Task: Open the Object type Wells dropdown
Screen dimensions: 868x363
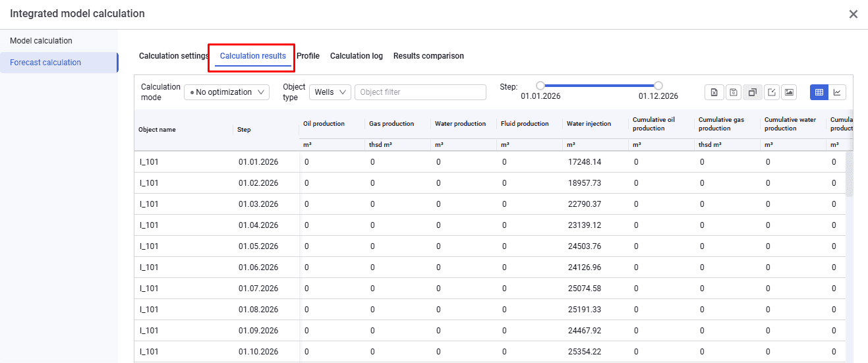Action: [330, 92]
